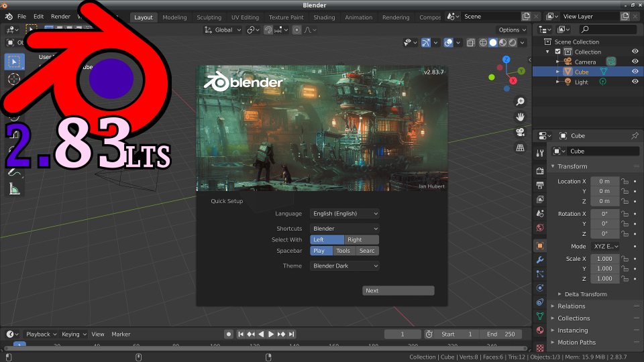The height and width of the screenshot is (362, 644).
Task: Open the Theme dropdown Blender Dark
Action: 345,266
